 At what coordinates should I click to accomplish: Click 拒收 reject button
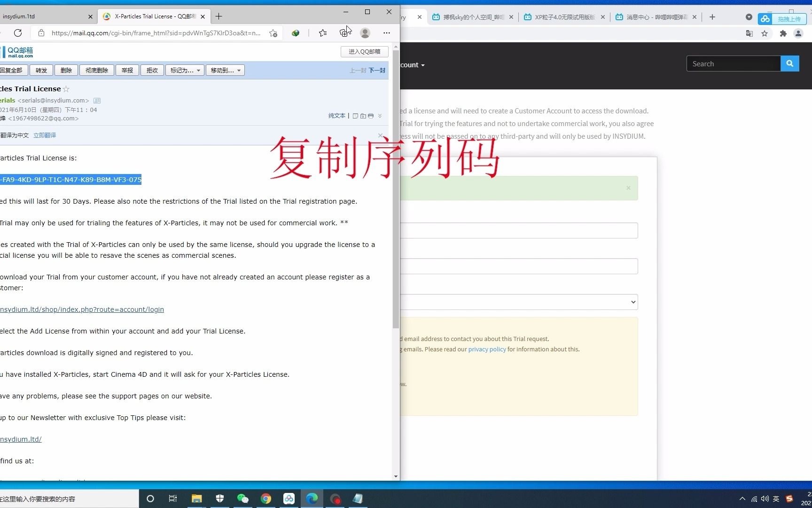coord(152,71)
